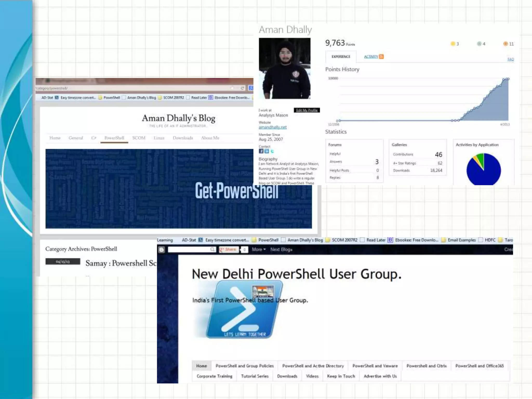Click the Blogger logo icon
This screenshot has height=399, width=532.
pyautogui.click(x=162, y=250)
